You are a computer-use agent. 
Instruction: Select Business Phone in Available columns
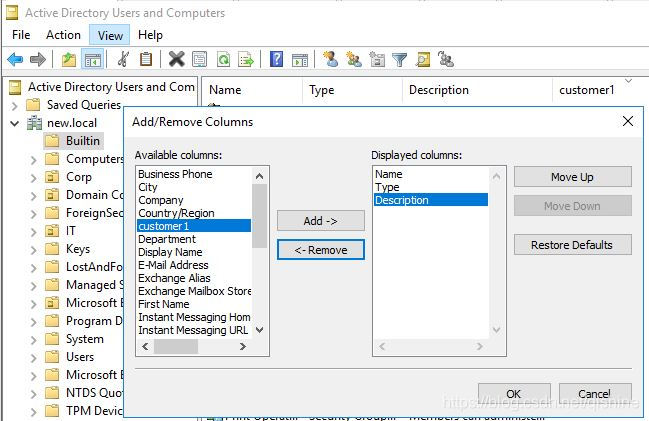tap(194, 174)
